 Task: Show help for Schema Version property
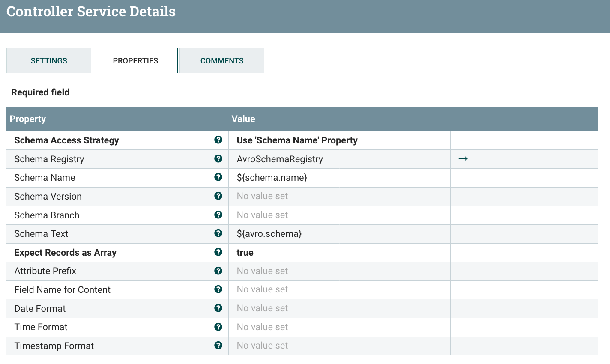click(x=218, y=196)
